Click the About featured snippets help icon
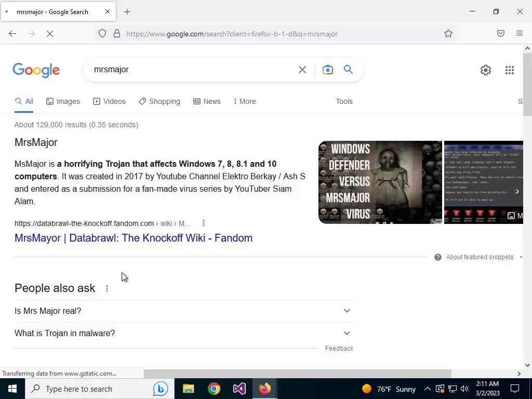532x399 pixels. coord(437,257)
